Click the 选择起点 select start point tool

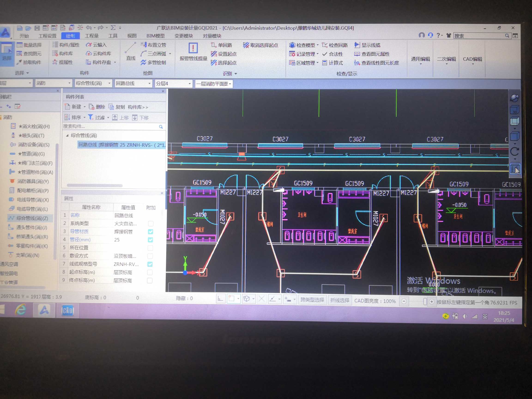pos(224,63)
